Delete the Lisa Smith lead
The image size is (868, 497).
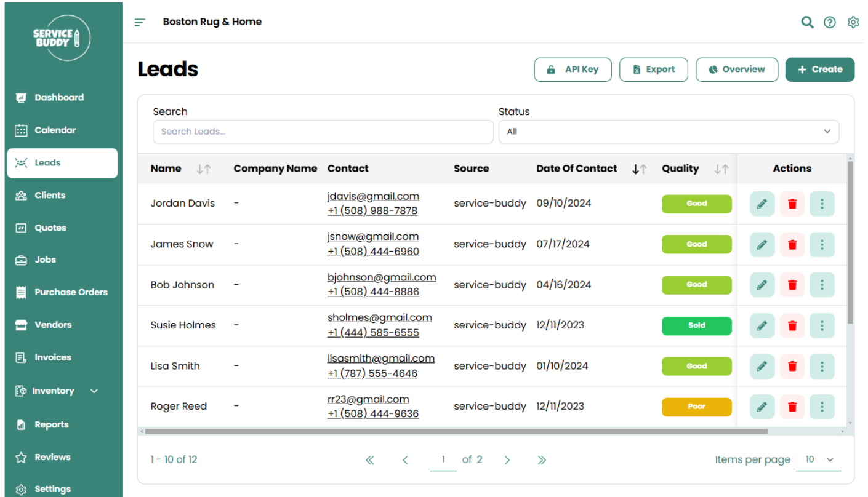(x=792, y=366)
